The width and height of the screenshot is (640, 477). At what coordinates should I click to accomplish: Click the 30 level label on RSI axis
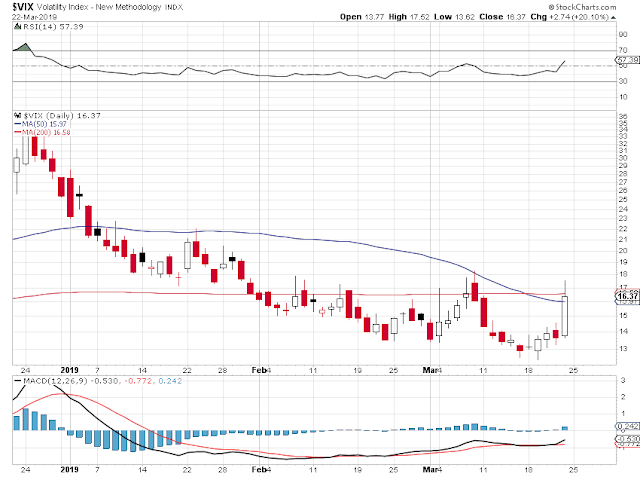[x=622, y=81]
